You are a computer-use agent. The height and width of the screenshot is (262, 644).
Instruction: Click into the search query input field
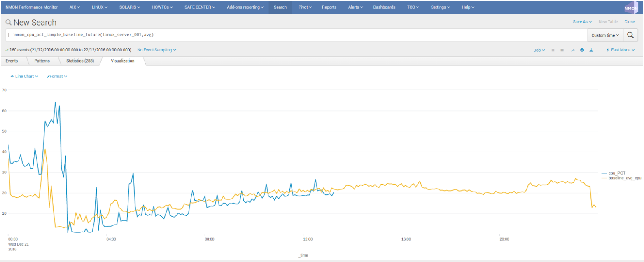point(288,35)
